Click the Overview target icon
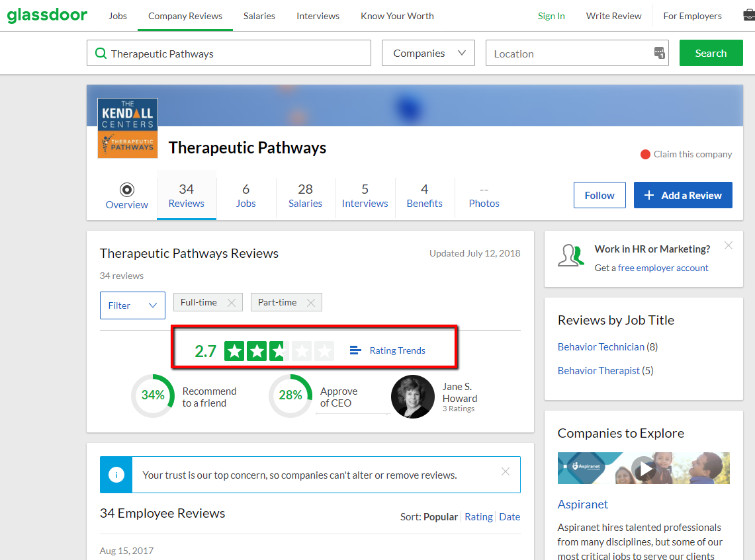Image resolution: width=755 pixels, height=560 pixels. tap(127, 190)
